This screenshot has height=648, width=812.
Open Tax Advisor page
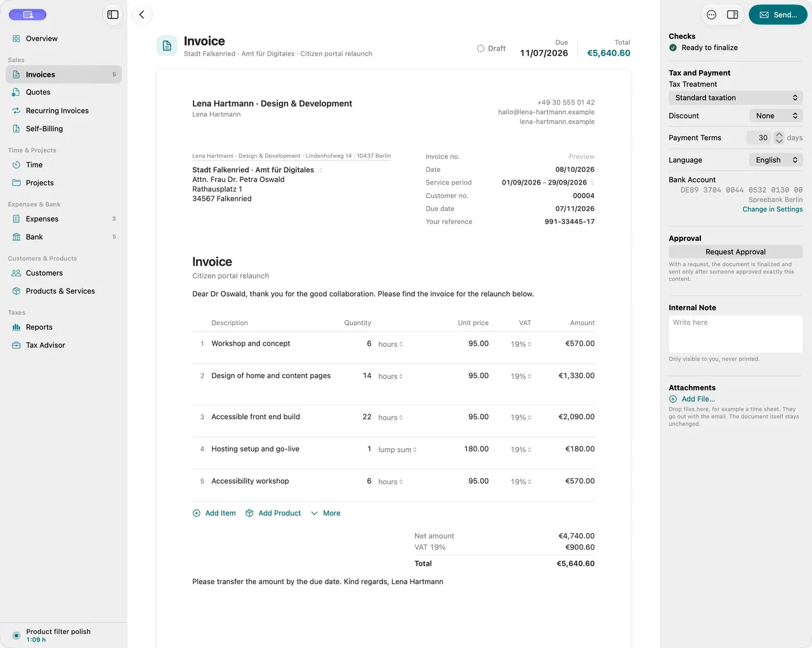click(63, 345)
